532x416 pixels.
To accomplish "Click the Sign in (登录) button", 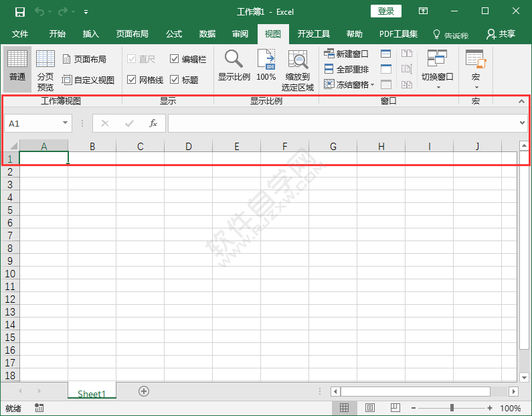I will [x=385, y=11].
